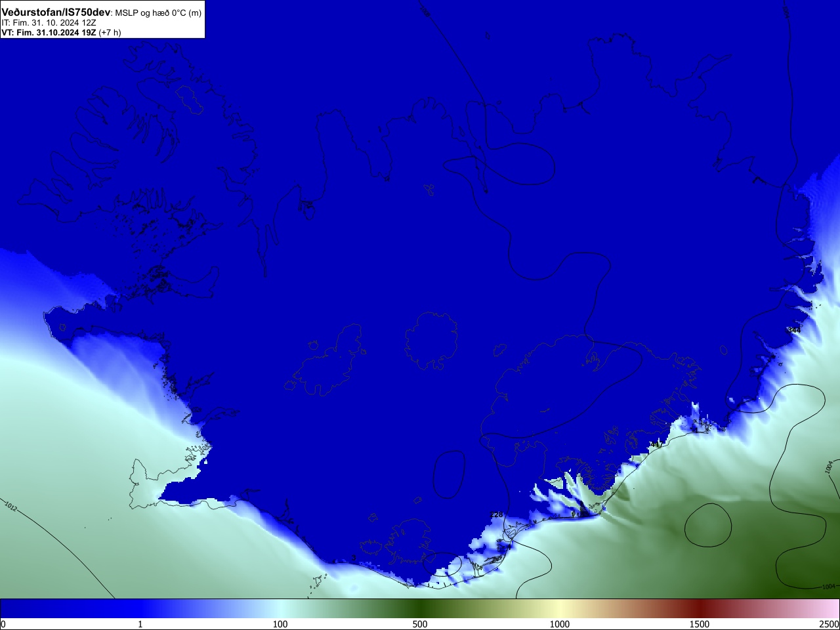Click the '100' tick on the color scale
Viewport: 840px width, 630px height.
coord(280,624)
